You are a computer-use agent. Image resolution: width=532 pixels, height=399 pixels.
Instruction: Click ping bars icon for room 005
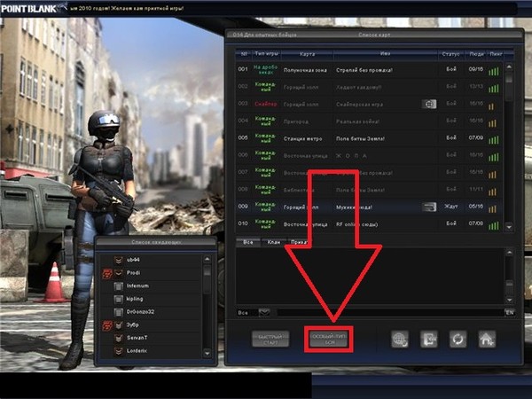(494, 139)
